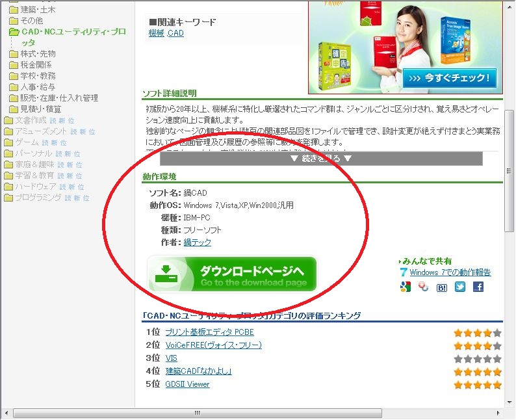Image resolution: width=516 pixels, height=420 pixels.
Task: Share the page on Twitter icon
Action: 460,287
